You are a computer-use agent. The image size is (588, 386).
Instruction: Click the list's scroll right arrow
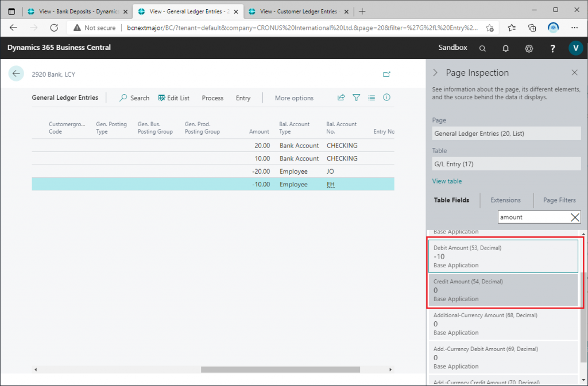coord(390,369)
